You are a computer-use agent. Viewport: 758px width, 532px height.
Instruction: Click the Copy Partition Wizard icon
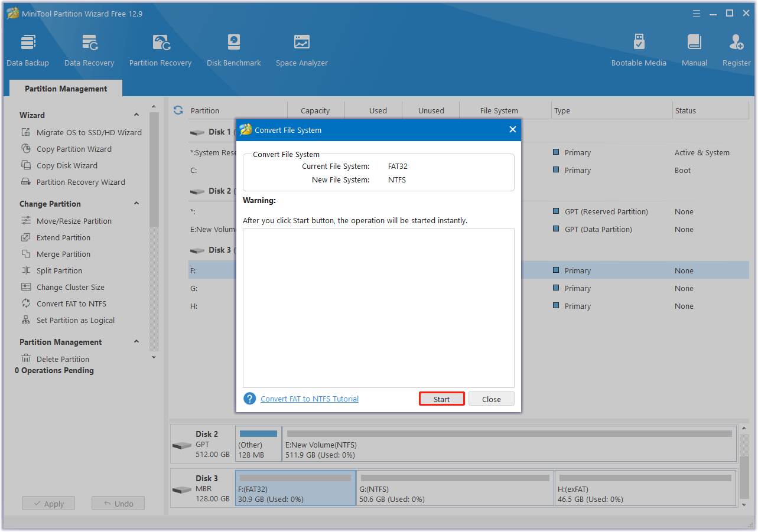[26, 149]
